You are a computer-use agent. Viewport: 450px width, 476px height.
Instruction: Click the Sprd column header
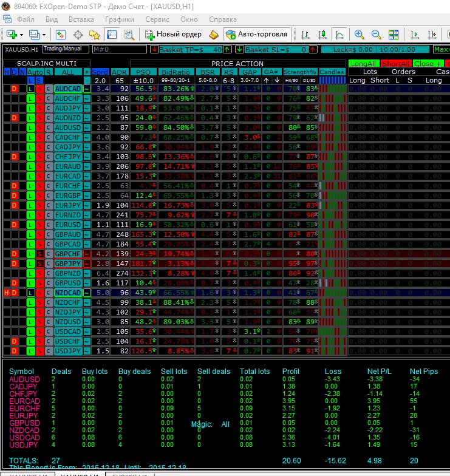100,72
